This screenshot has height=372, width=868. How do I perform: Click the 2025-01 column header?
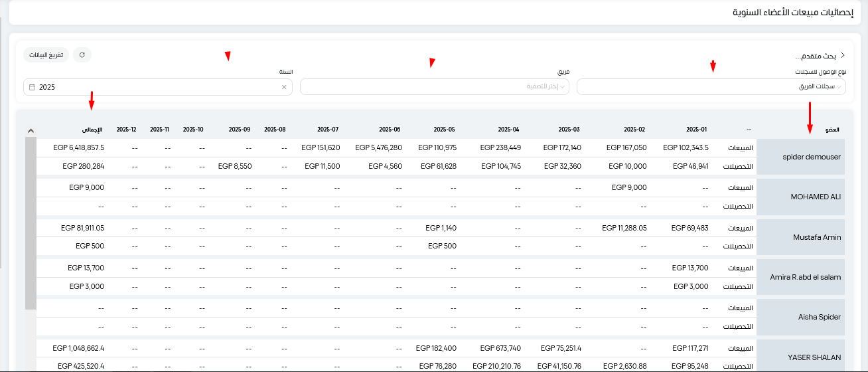click(x=697, y=130)
